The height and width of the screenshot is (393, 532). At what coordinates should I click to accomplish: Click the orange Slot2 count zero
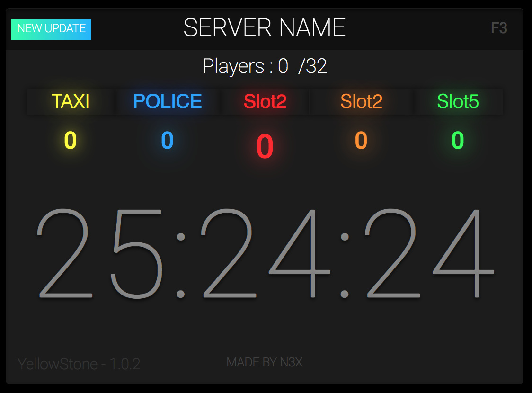pyautogui.click(x=361, y=140)
